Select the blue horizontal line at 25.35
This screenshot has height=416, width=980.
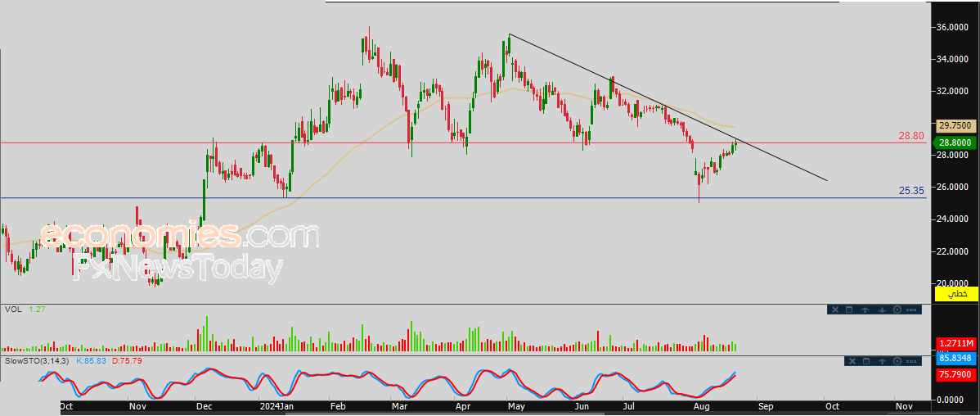pos(463,198)
